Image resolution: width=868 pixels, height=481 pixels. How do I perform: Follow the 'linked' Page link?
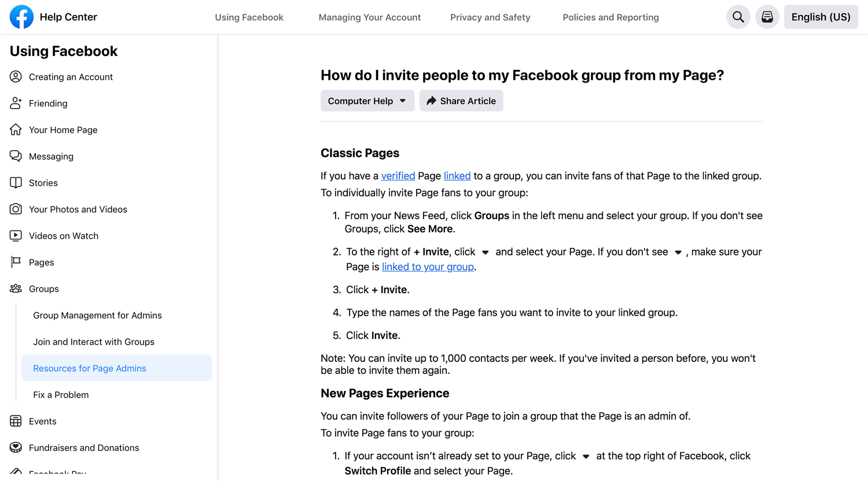click(457, 176)
